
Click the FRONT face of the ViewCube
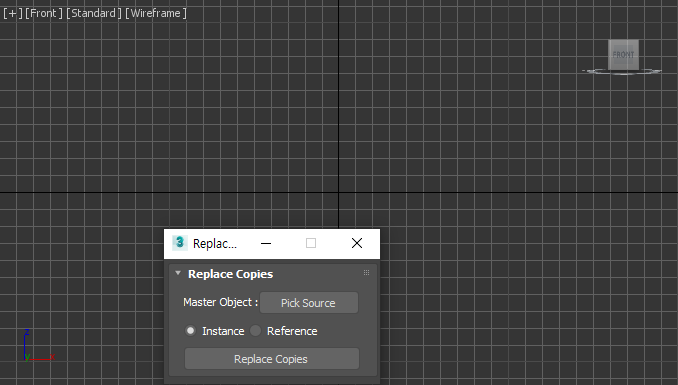point(623,55)
